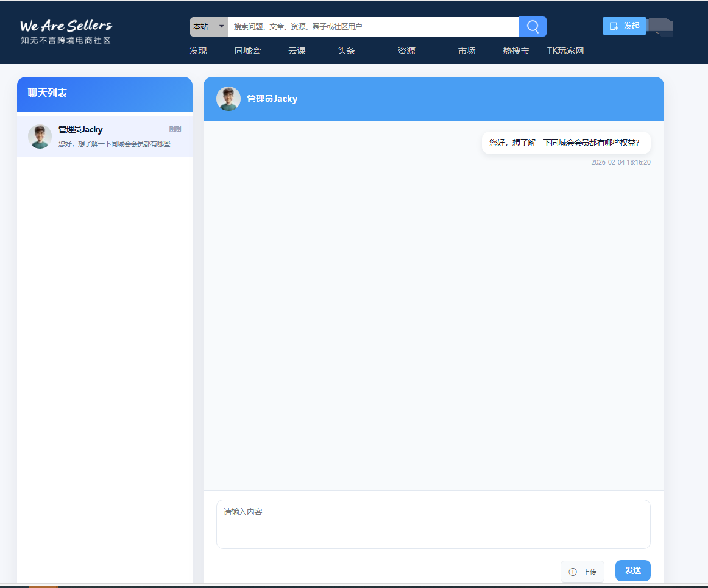Screen dimensions: 708x588
Task: Click Jacky's avatar in the chat header
Action: tap(228, 99)
